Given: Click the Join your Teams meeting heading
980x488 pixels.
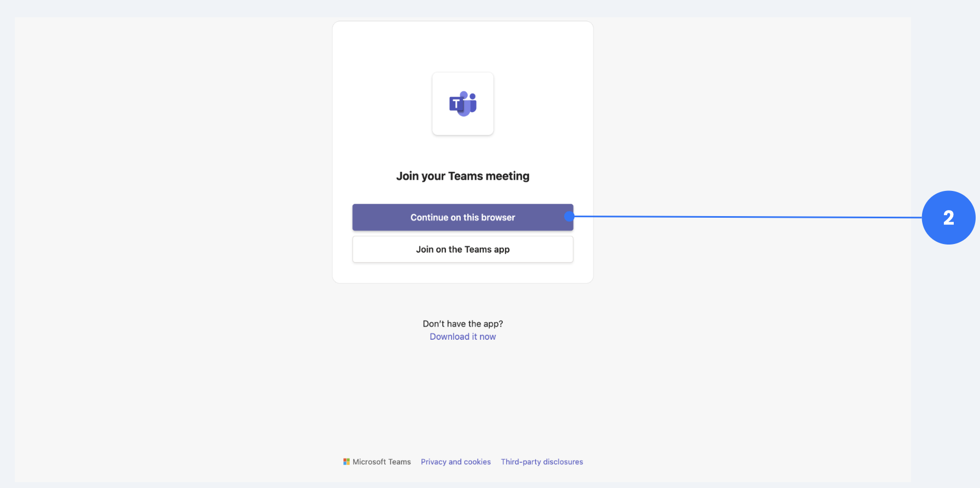Looking at the screenshot, I should coord(462,176).
